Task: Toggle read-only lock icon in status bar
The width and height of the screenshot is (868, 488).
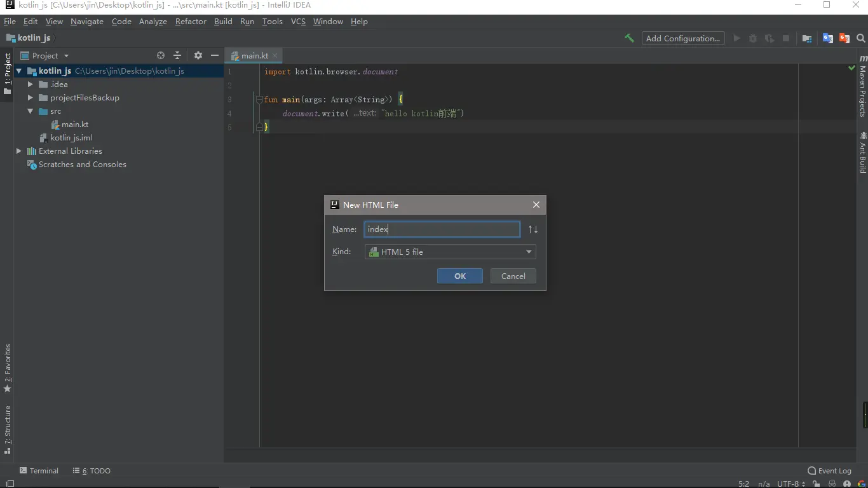Action: (816, 484)
